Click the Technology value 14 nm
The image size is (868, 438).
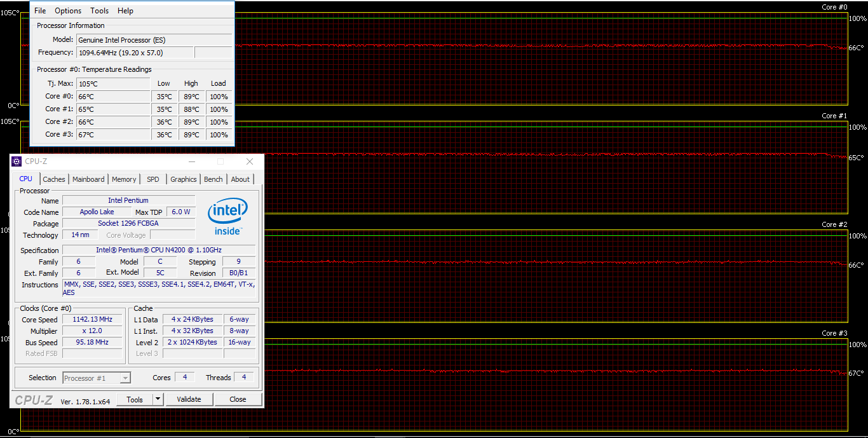[x=80, y=235]
